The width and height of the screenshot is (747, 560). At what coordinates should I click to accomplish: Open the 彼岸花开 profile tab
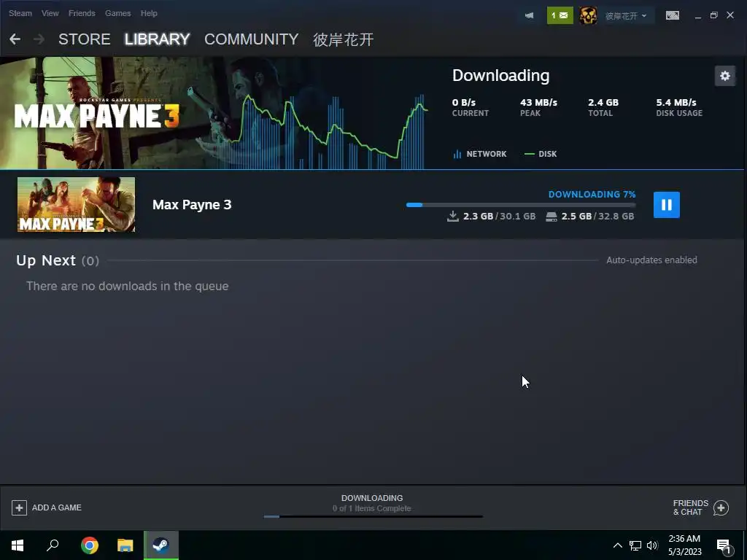[343, 39]
